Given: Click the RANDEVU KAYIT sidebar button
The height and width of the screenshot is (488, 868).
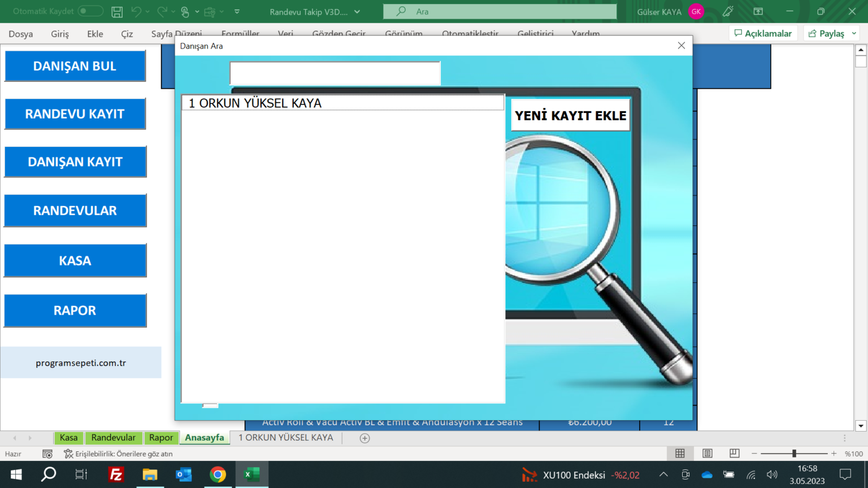Looking at the screenshot, I should coord(75,114).
